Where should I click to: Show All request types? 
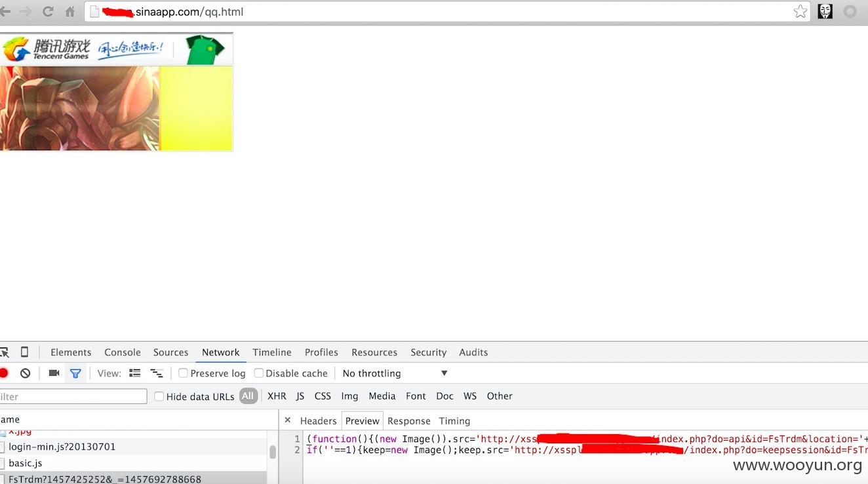[248, 396]
